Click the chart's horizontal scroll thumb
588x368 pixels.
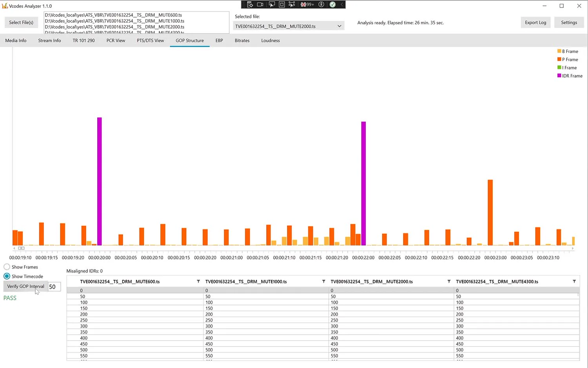click(x=21, y=248)
